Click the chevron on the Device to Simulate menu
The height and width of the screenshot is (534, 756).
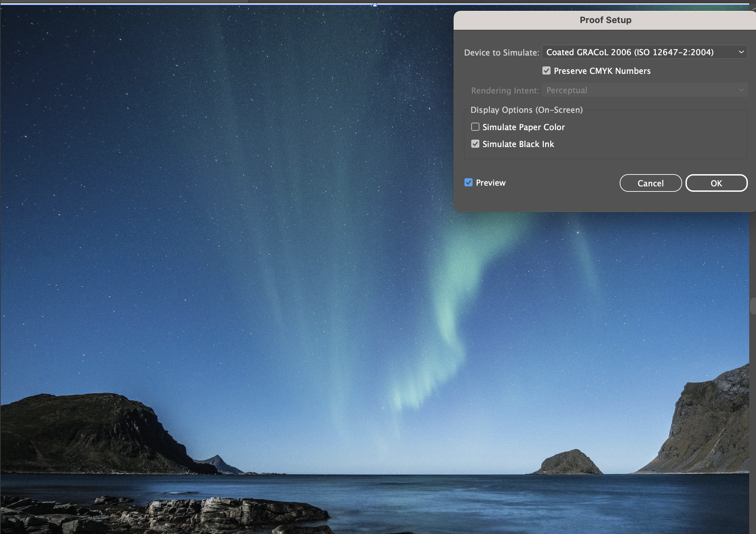tap(741, 52)
